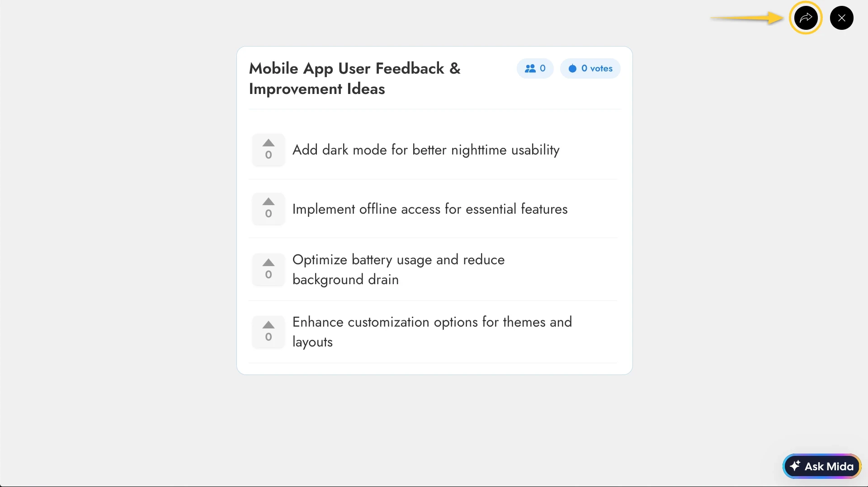The image size is (868, 487).
Task: Open the 0 votes summary badge
Action: [590, 69]
